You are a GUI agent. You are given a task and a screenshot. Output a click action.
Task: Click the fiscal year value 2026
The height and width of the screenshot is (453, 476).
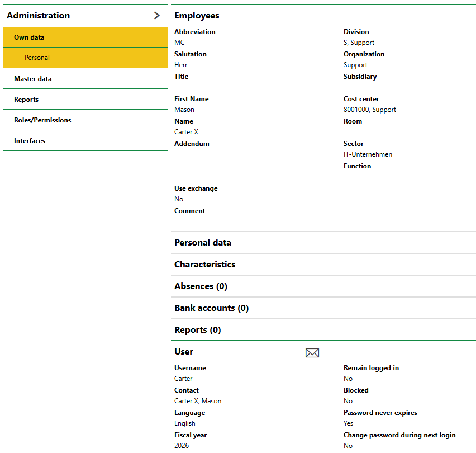click(x=182, y=446)
